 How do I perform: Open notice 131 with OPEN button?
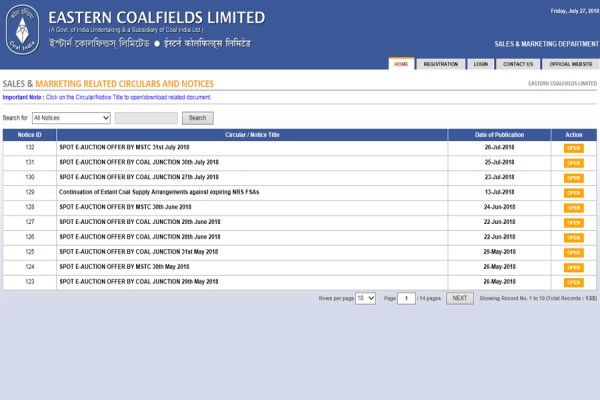click(x=574, y=163)
